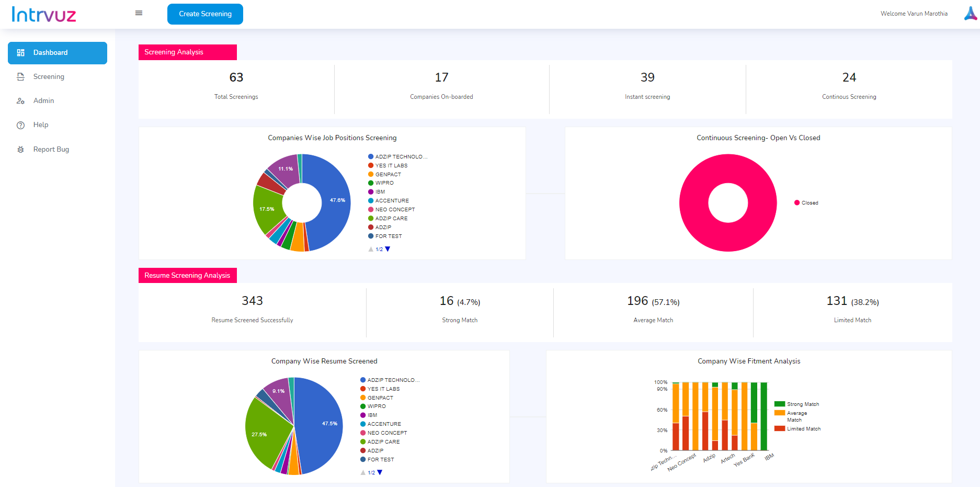The image size is (980, 487).
Task: Click the Create Screening button
Action: click(205, 14)
